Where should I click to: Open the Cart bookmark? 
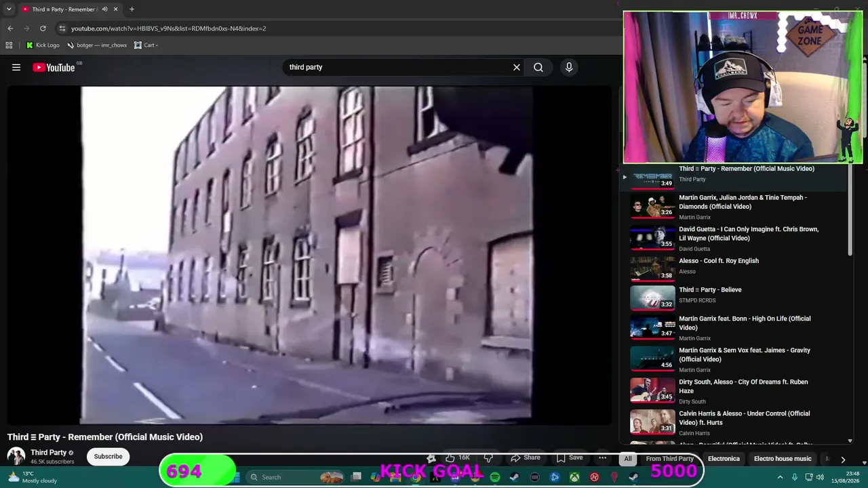146,45
